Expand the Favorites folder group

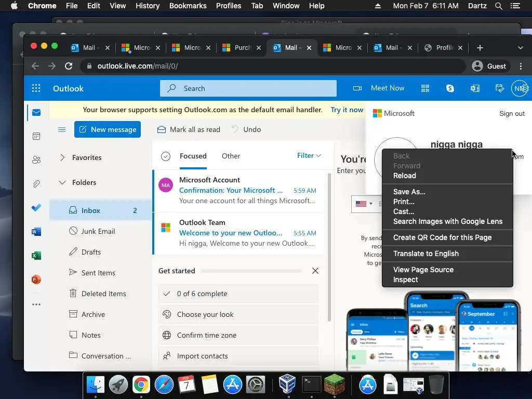point(62,157)
